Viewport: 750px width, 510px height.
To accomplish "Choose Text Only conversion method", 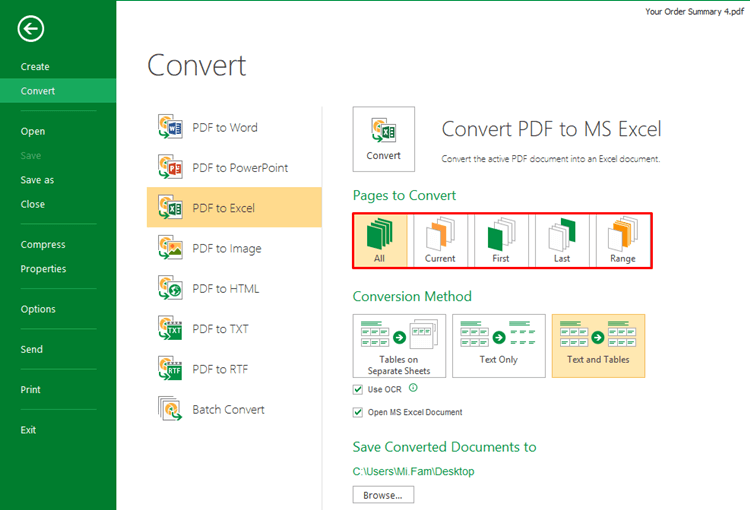I will coord(499,346).
